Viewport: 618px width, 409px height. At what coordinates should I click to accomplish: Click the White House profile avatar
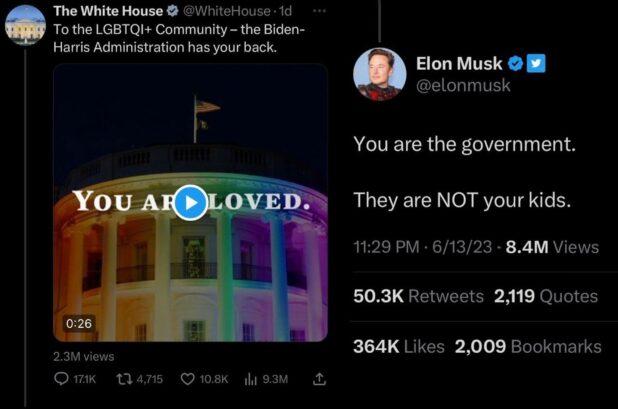(x=25, y=26)
